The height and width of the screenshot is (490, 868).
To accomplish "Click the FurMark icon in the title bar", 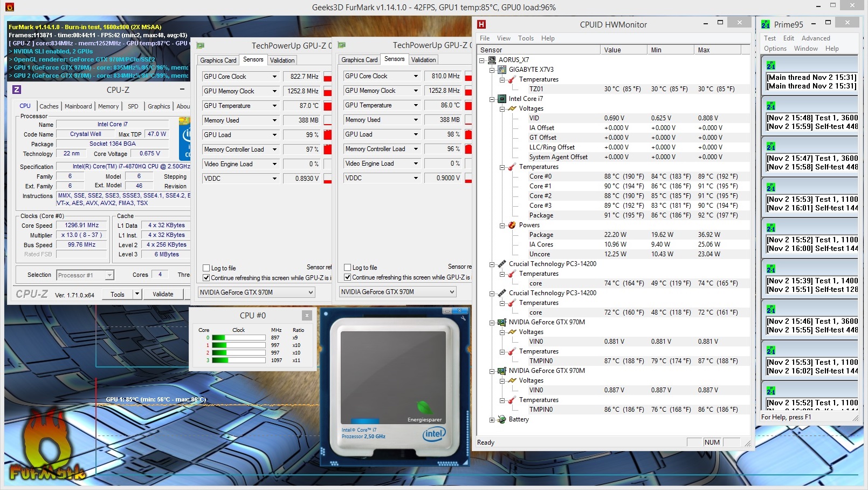I will coord(9,7).
